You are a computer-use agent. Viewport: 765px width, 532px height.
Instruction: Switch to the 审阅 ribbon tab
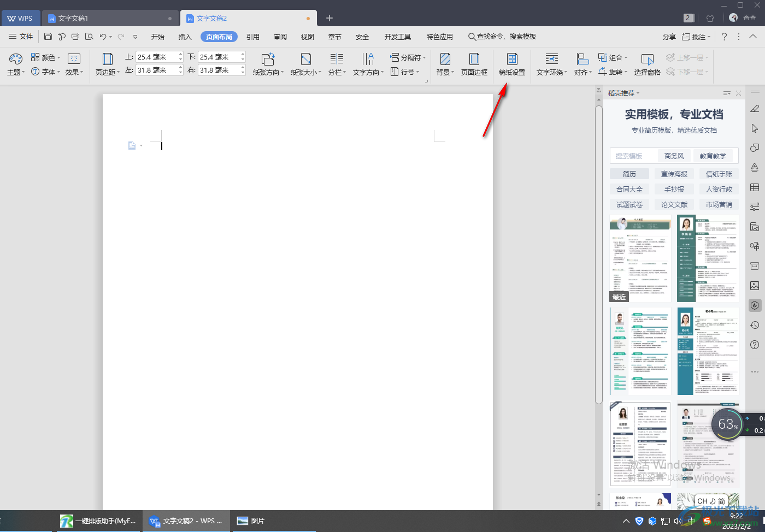pyautogui.click(x=280, y=37)
